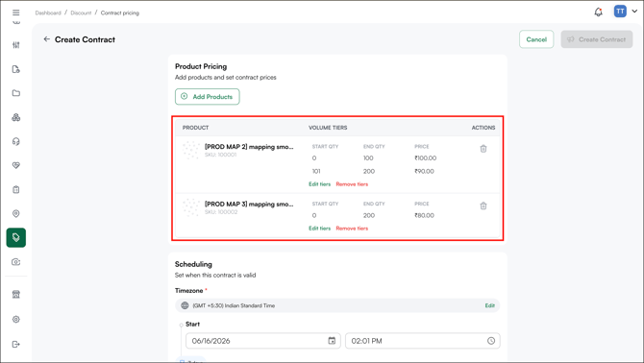Open the notifications bell
Viewport: 644px width, 363px height.
pyautogui.click(x=599, y=12)
